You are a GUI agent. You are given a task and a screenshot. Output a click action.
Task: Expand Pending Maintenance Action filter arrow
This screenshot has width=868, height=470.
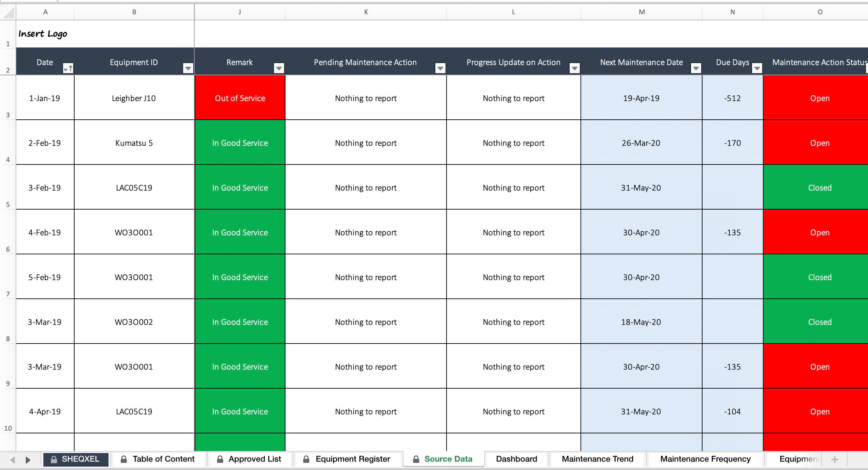[x=440, y=68]
